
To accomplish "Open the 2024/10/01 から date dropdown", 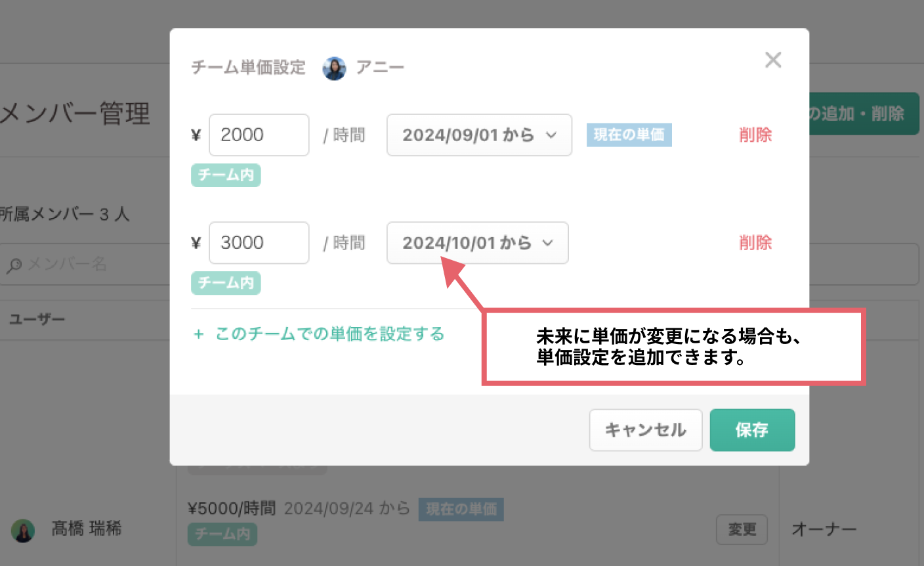I will coord(477,243).
